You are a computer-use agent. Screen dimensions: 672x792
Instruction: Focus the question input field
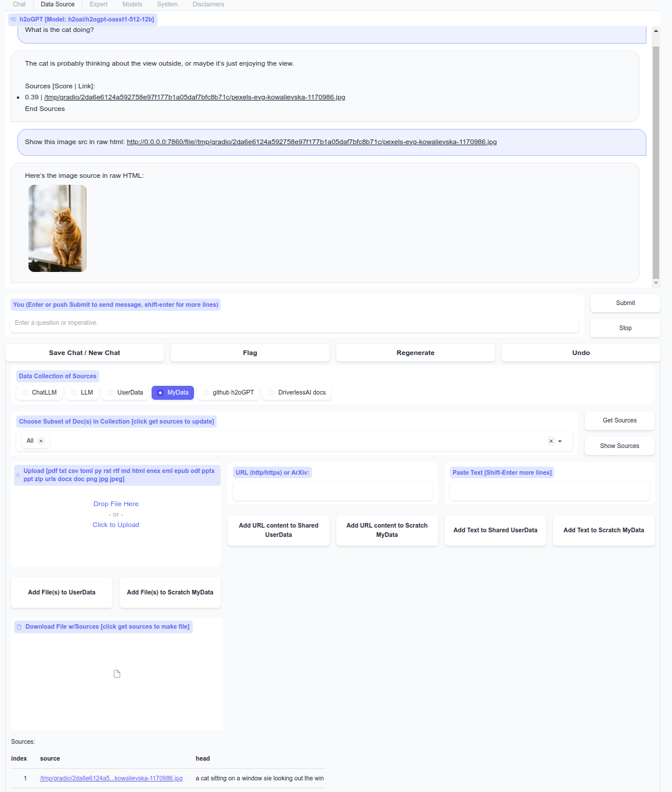pos(294,323)
